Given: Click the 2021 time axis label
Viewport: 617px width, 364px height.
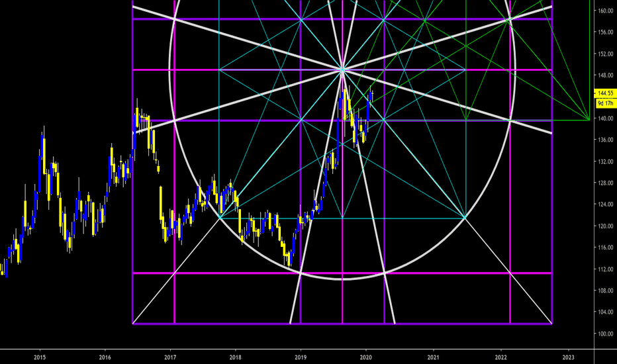Looking at the screenshot, I should tap(433, 357).
